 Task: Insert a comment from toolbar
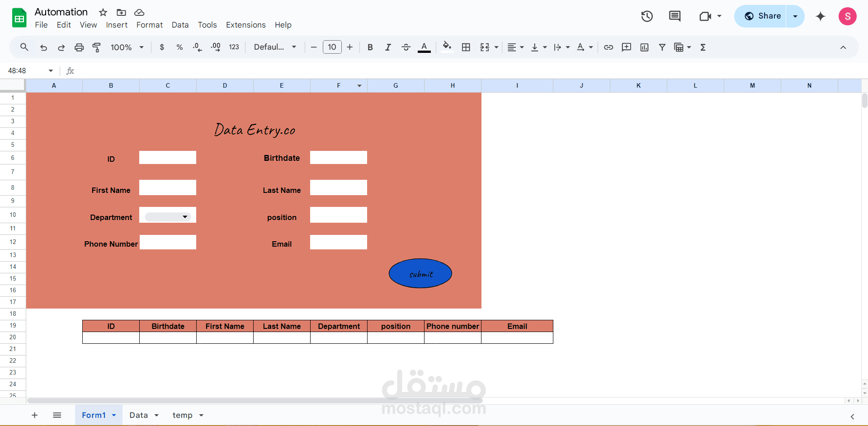(626, 47)
